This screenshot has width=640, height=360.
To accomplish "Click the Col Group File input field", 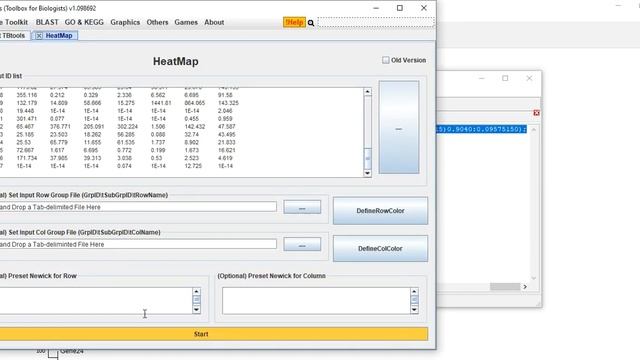I will 138,244.
